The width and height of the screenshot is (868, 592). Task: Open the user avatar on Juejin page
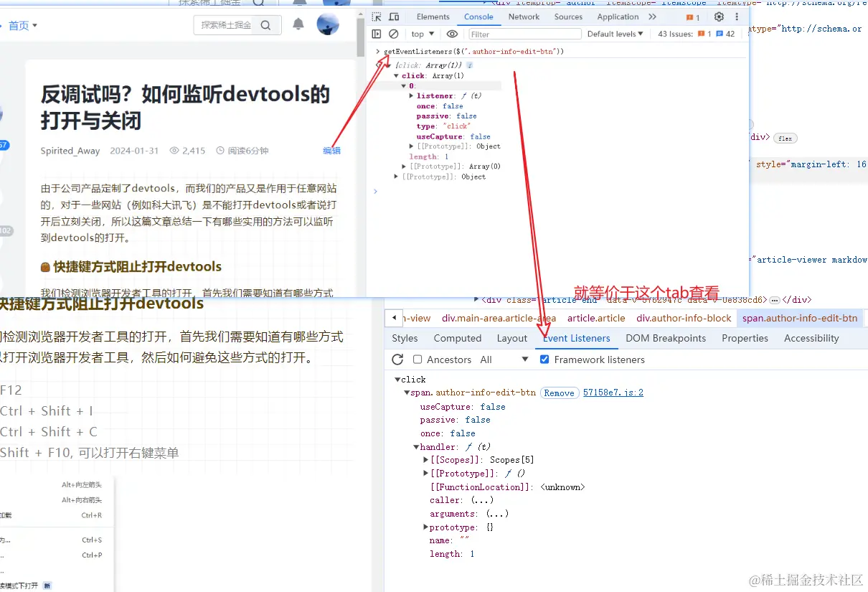(328, 24)
